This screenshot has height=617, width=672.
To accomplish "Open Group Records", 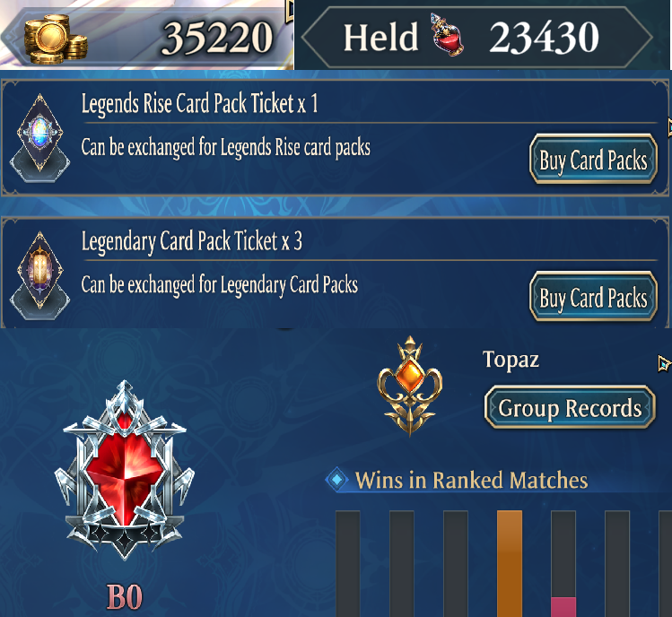I will tap(570, 407).
